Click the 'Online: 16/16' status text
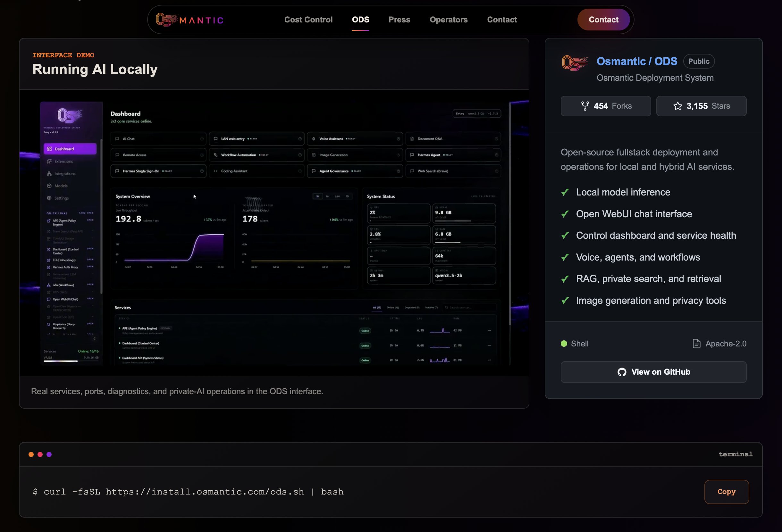Screen dimensions: 782x532 (x=88, y=351)
